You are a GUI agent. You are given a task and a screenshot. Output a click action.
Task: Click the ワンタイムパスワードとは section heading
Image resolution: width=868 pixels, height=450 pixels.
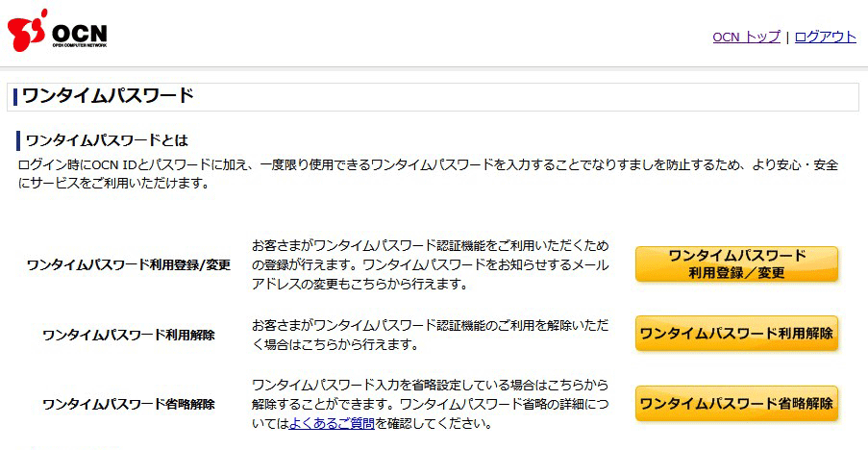point(107,140)
